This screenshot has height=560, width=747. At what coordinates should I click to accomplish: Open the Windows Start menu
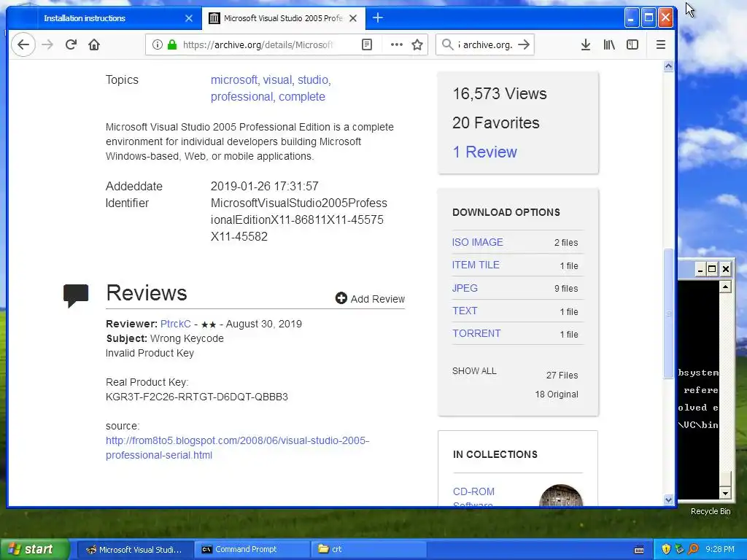click(34, 549)
